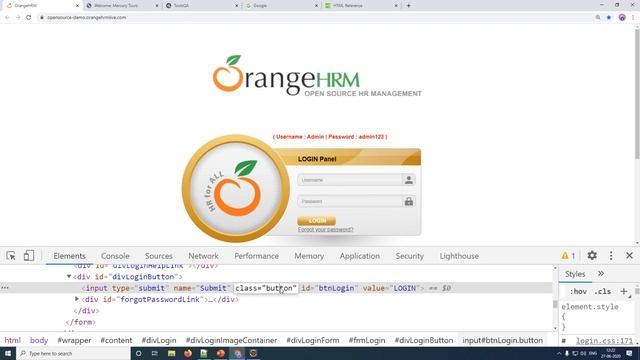Expand the forgotPasswordLink div node
This screenshot has height=360, width=640.
coord(77,299)
